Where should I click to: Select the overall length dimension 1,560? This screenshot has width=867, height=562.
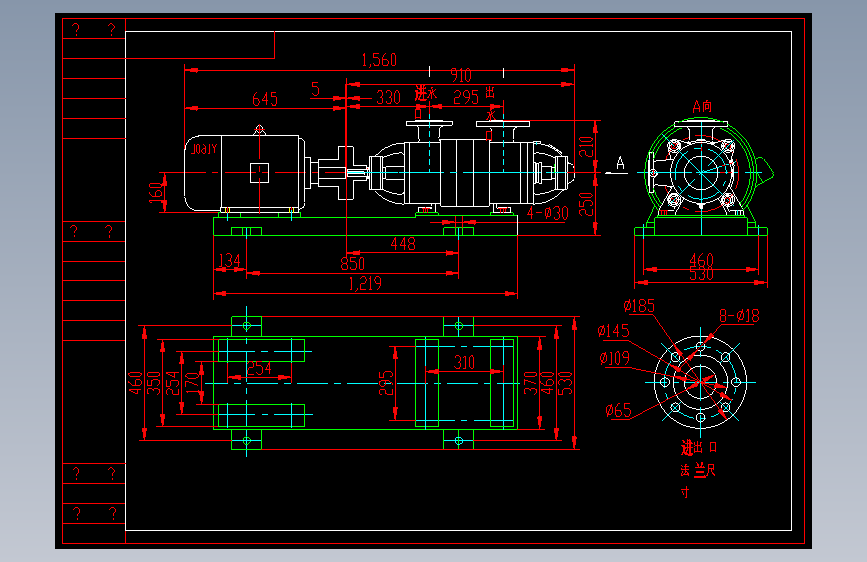tap(379, 60)
